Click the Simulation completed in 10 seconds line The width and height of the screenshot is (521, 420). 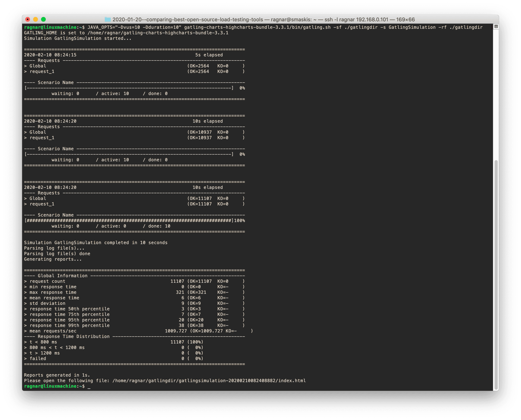click(96, 242)
